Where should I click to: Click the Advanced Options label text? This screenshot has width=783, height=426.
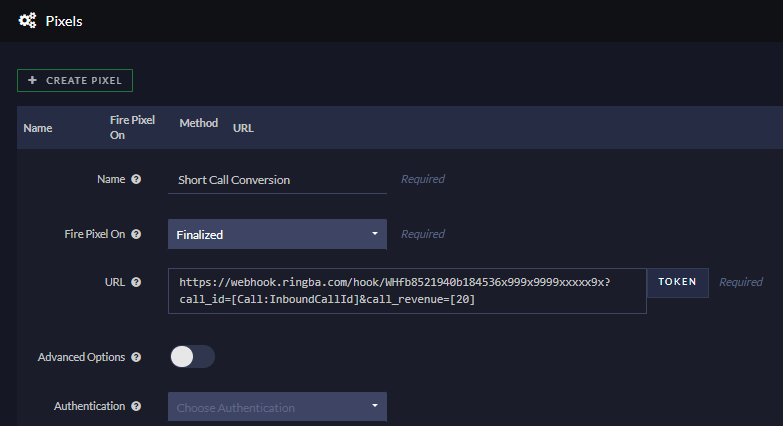(x=81, y=357)
